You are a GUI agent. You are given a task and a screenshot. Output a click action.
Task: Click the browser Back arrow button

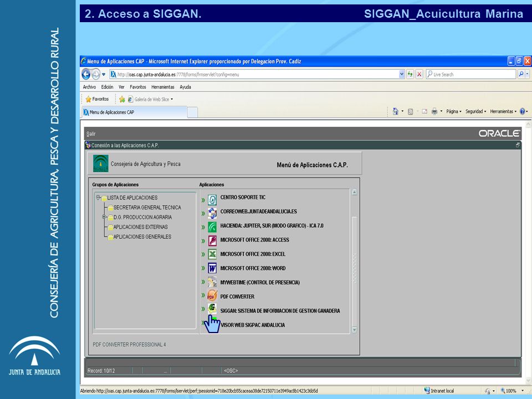click(x=86, y=74)
